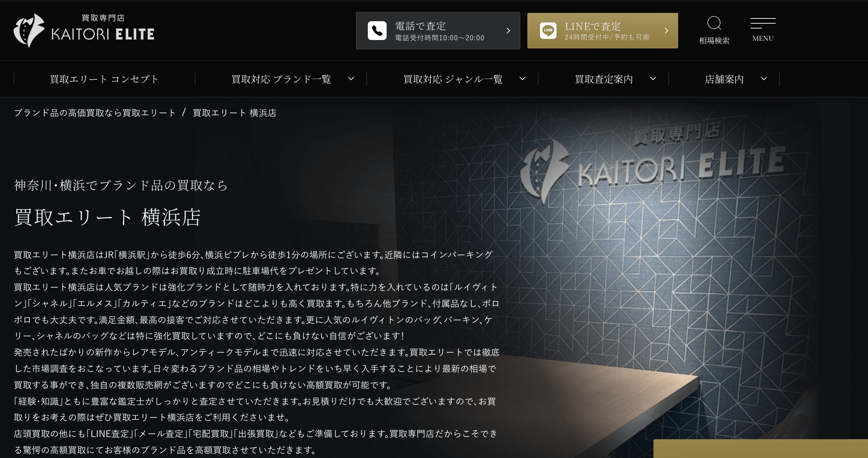This screenshot has height=458, width=868.
Task: Click the LINE speech bubble icon
Action: 548,31
